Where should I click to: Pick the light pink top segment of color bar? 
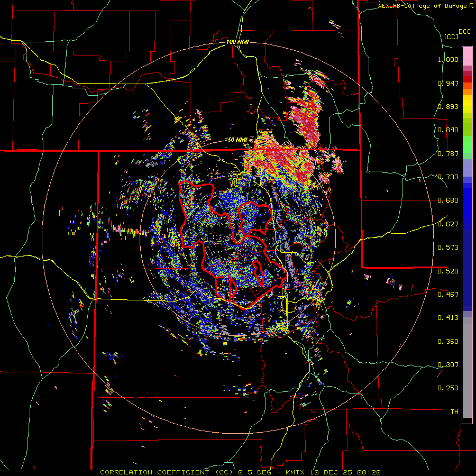click(x=467, y=56)
